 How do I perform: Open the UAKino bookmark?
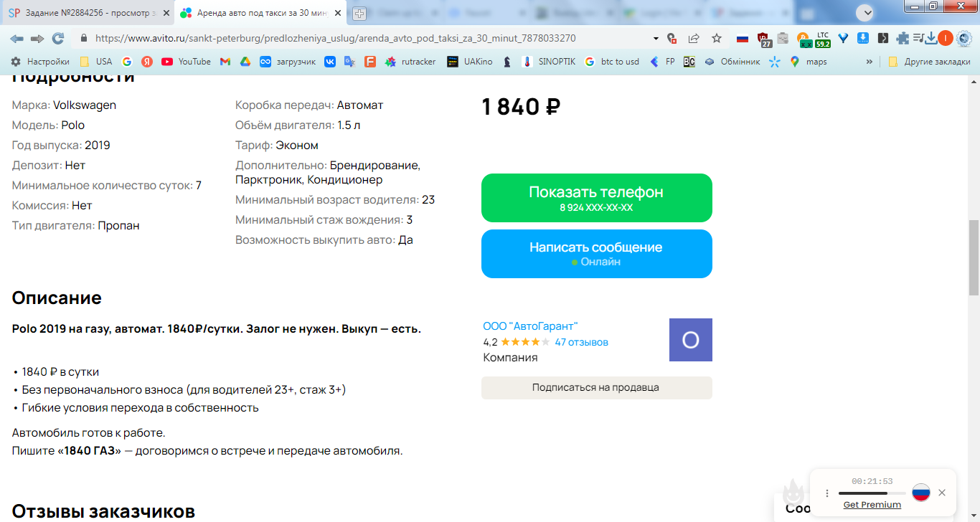tap(470, 62)
